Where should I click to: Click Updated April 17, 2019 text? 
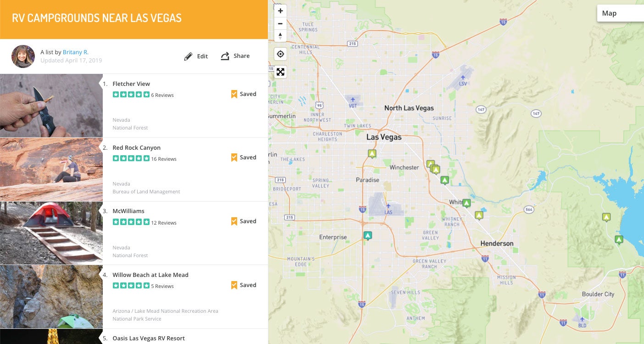(x=71, y=61)
